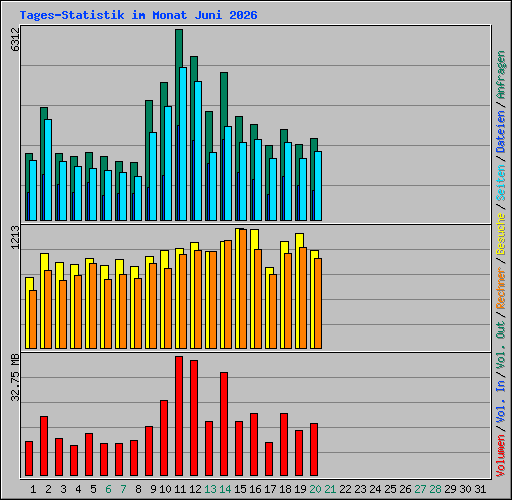512x500 pixels.
Task: Click the day 20 label on the axis
Action: point(315,489)
